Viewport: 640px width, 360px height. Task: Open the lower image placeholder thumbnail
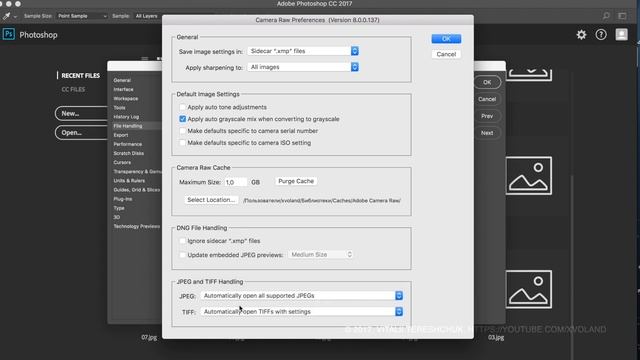coord(529,289)
